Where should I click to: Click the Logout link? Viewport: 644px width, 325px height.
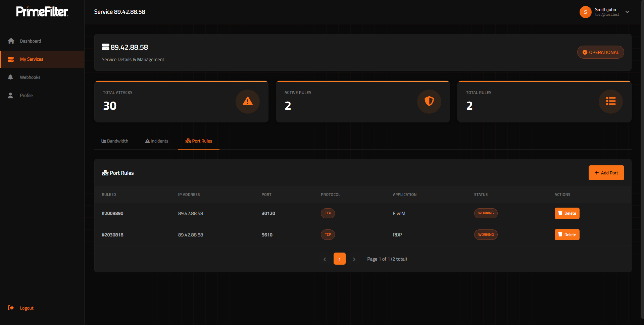click(27, 308)
